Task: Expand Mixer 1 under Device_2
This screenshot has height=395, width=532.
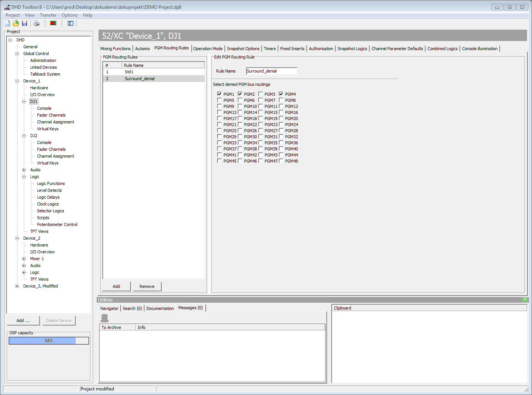Action: 24,259
